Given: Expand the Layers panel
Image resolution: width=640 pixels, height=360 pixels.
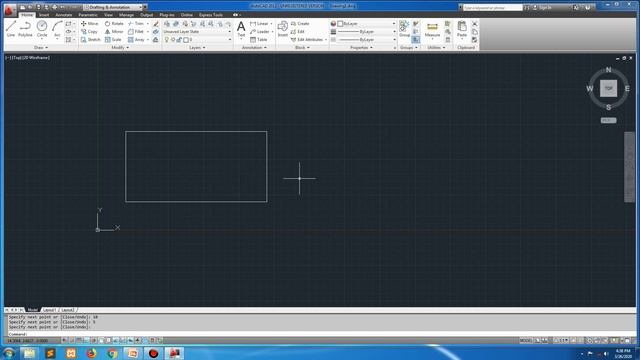Looking at the screenshot, I should tap(197, 48).
